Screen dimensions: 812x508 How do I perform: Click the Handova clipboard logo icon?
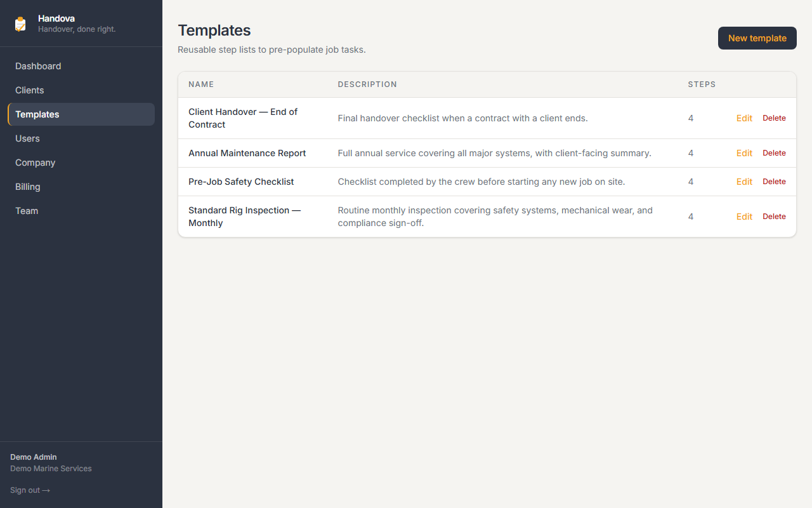coord(20,24)
